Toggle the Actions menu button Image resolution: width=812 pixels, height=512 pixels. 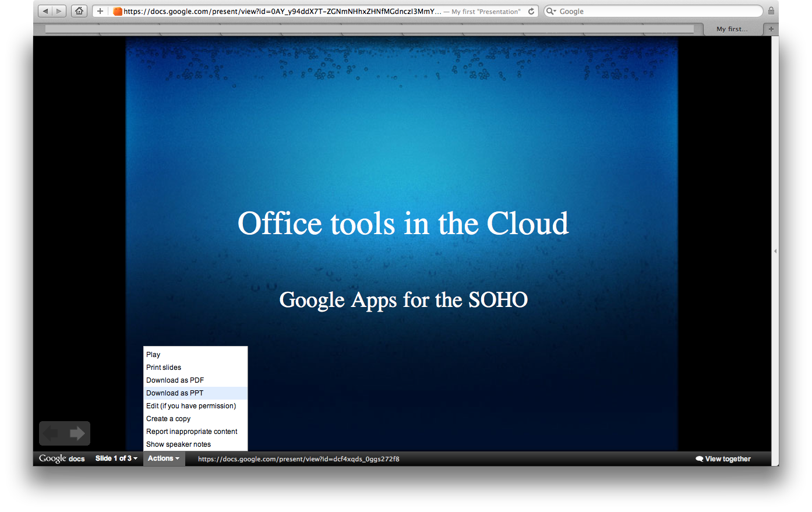(x=164, y=459)
